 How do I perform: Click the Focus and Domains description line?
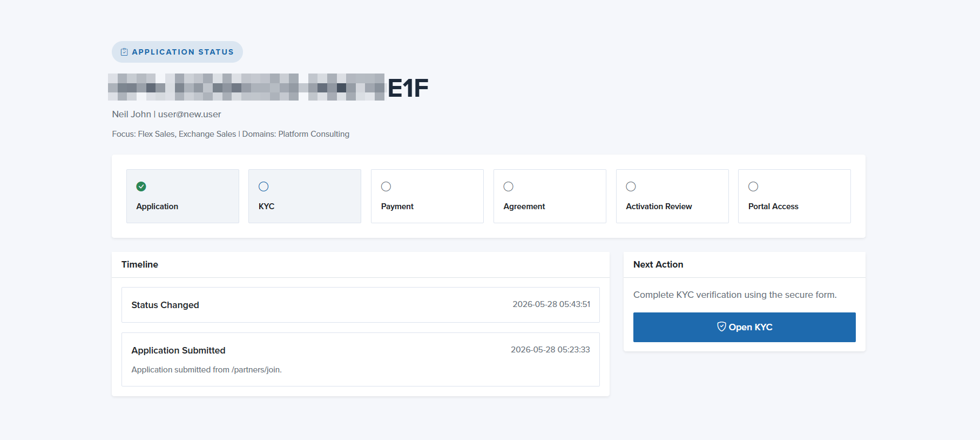[231, 134]
